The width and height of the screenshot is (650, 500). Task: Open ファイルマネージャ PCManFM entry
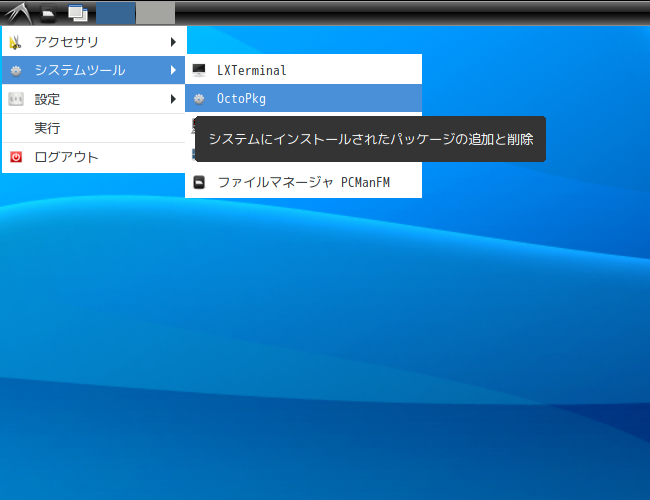coord(303,182)
